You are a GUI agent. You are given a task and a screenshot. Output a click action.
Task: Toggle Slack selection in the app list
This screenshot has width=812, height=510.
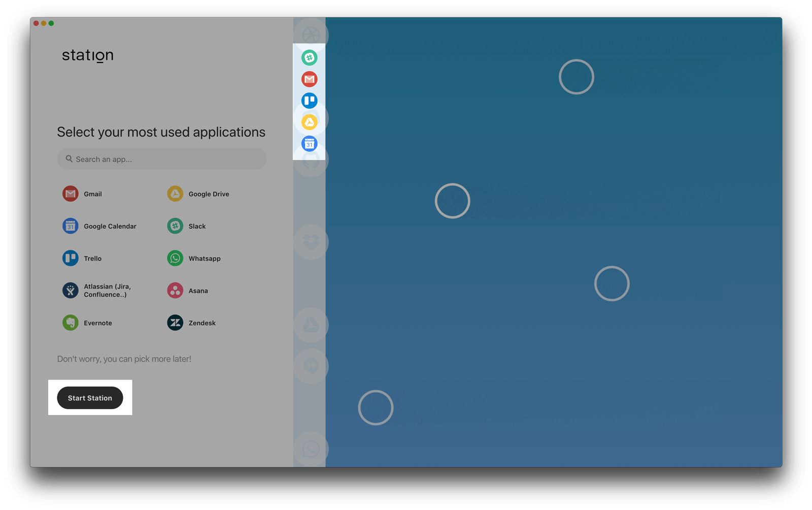175,226
